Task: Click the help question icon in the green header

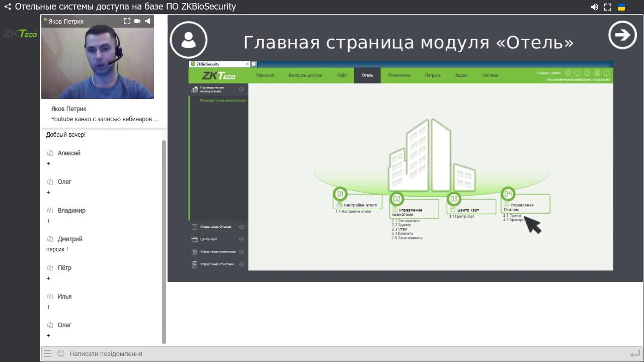Action: click(587, 73)
